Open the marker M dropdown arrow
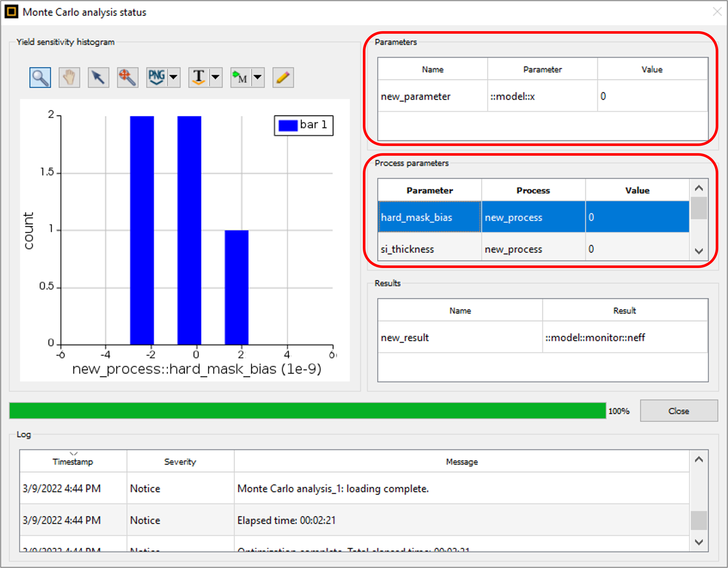This screenshot has height=568, width=728. (258, 78)
